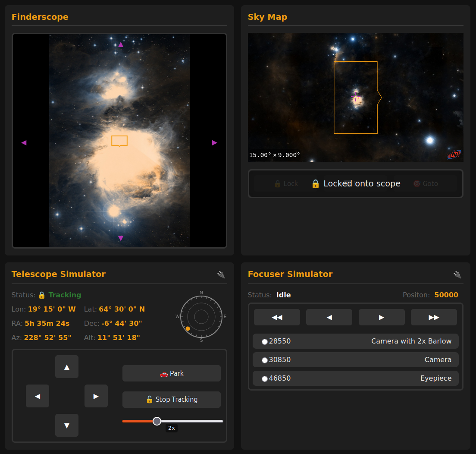Nudge finderscope view with top magenta arrow
This screenshot has width=476, height=454.
pyautogui.click(x=121, y=44)
